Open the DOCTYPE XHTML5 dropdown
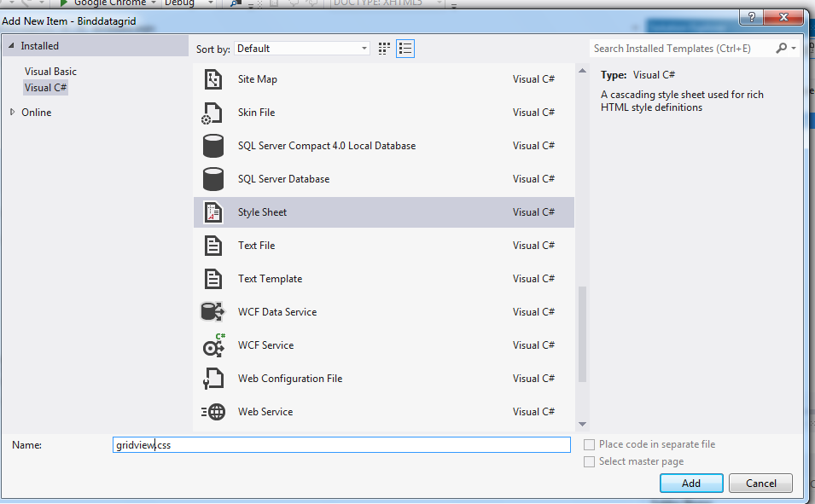The width and height of the screenshot is (815, 504). [x=438, y=3]
